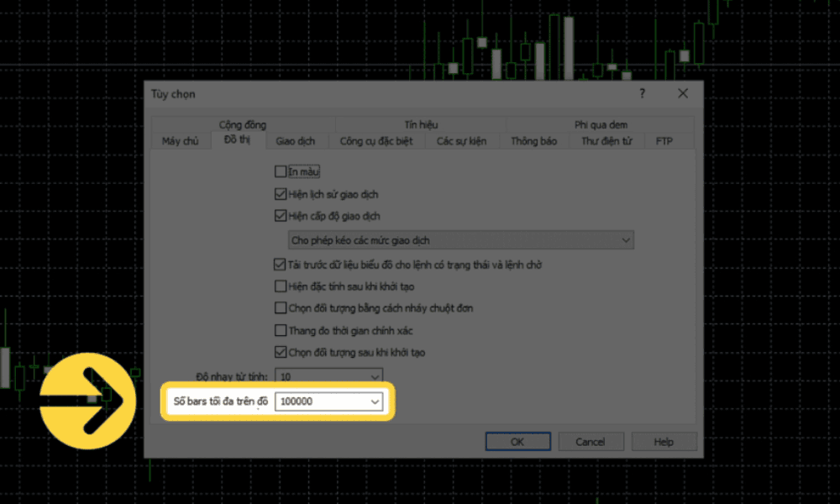The image size is (840, 504).
Task: Enable the In màu checkbox
Action: pos(281,171)
